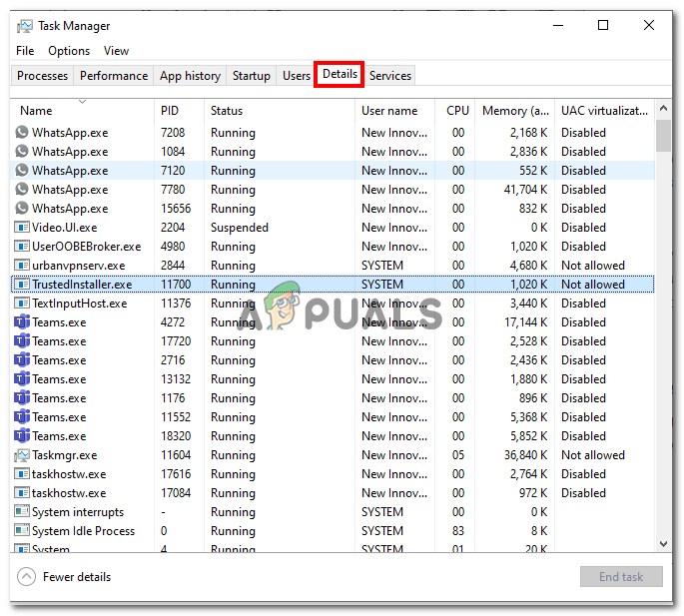
Task: Sort by the Status column header
Action: 280,111
